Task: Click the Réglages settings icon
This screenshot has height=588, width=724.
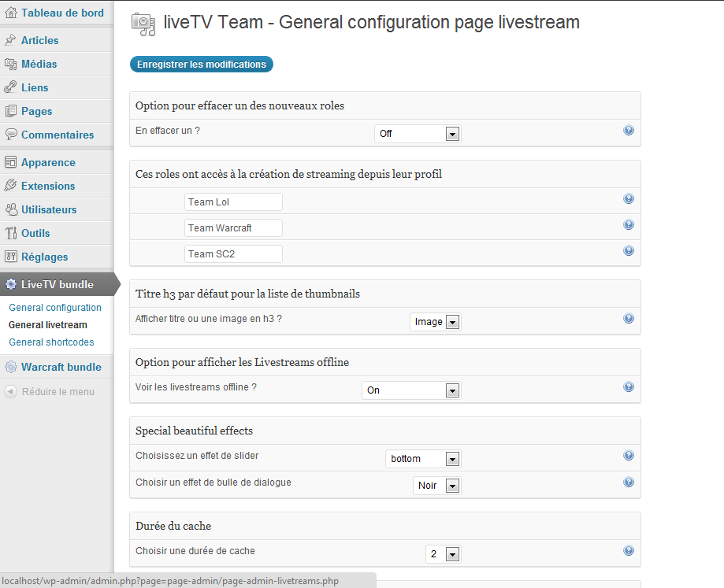Action: click(x=10, y=257)
